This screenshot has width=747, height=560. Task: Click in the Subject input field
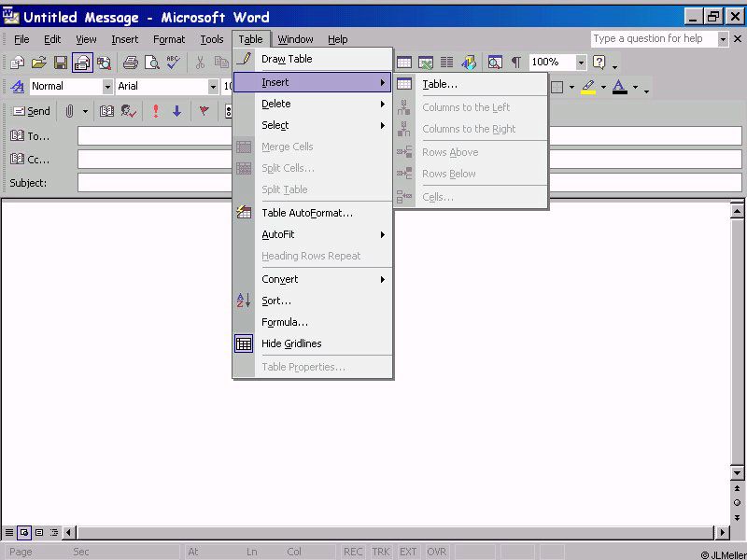410,183
